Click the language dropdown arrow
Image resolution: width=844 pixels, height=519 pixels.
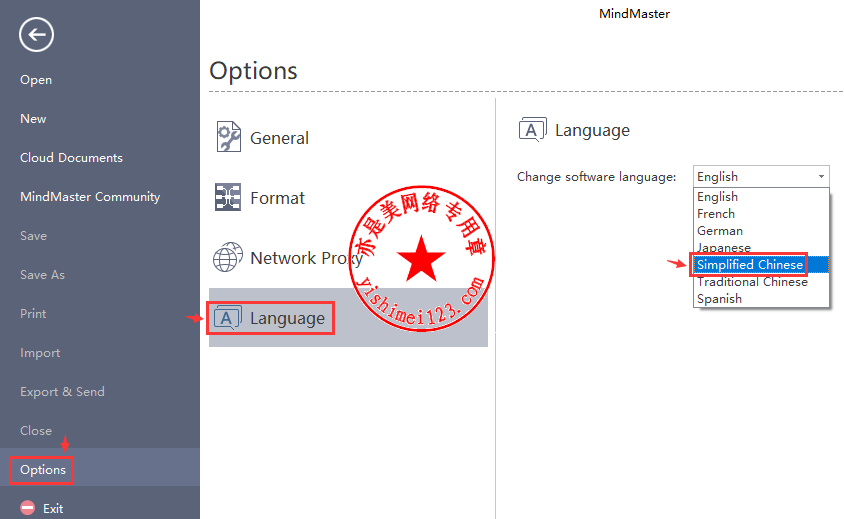point(821,177)
